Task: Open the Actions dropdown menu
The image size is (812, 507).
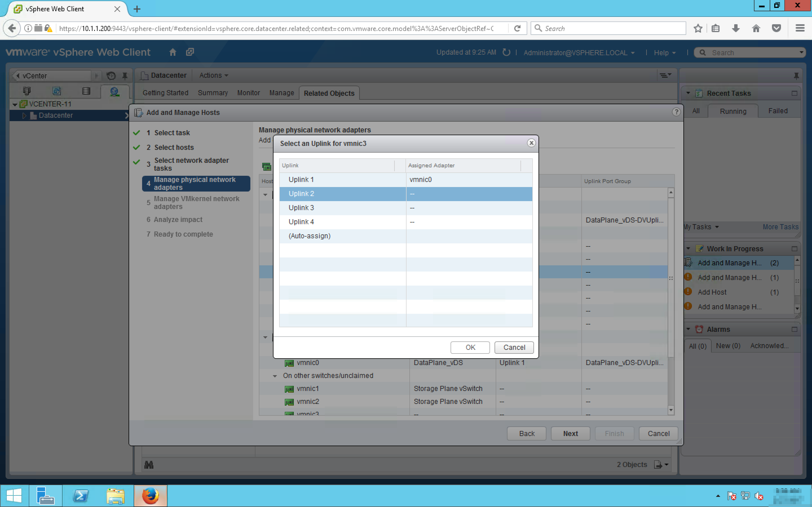Action: pos(214,75)
